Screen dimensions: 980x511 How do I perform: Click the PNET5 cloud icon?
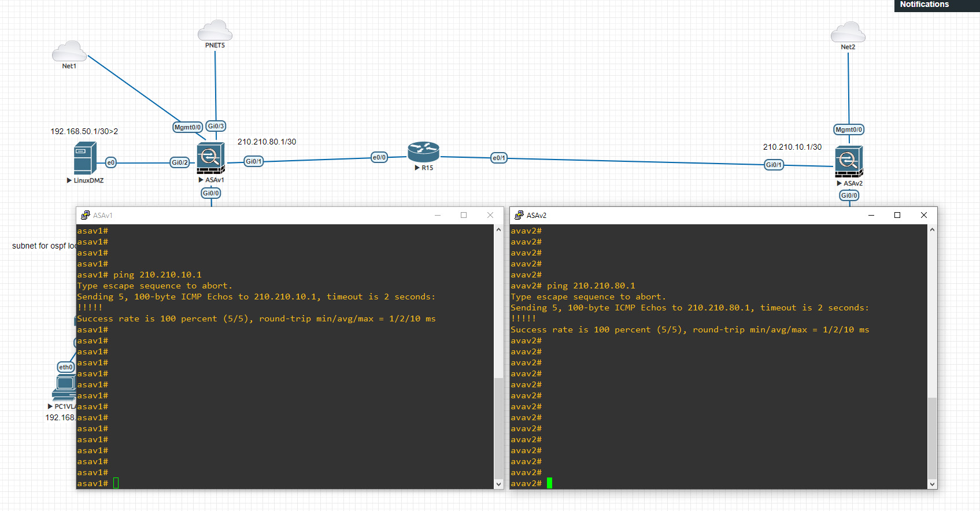(215, 31)
